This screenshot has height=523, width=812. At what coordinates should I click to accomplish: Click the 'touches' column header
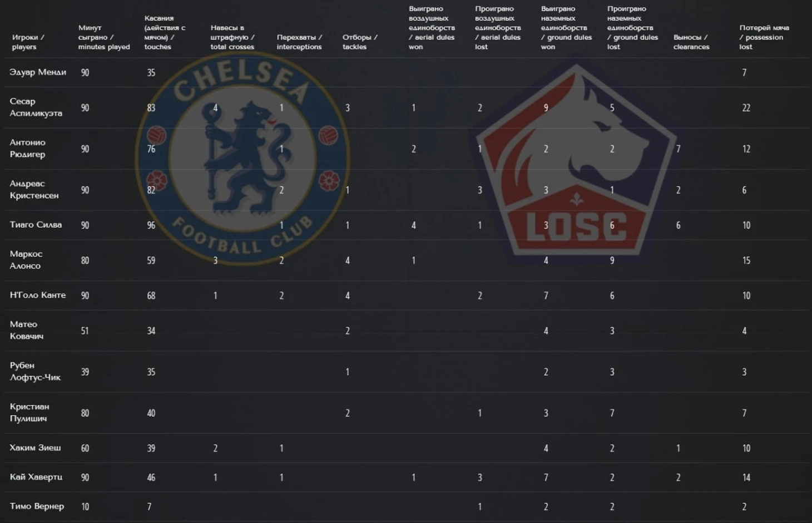coord(165,32)
